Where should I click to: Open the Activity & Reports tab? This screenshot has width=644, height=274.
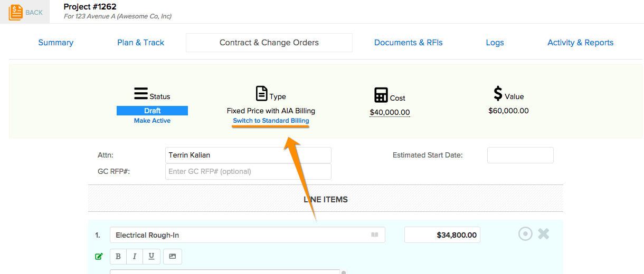coord(581,43)
